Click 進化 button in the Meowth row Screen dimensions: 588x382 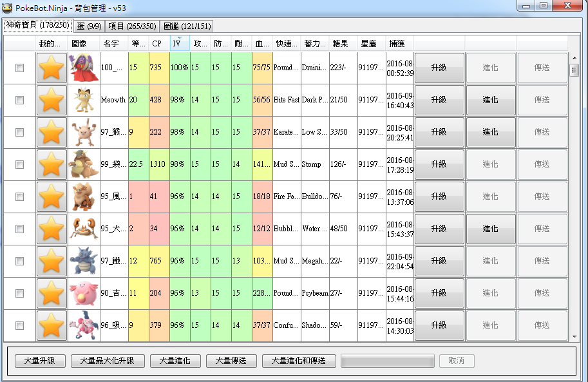pos(490,100)
